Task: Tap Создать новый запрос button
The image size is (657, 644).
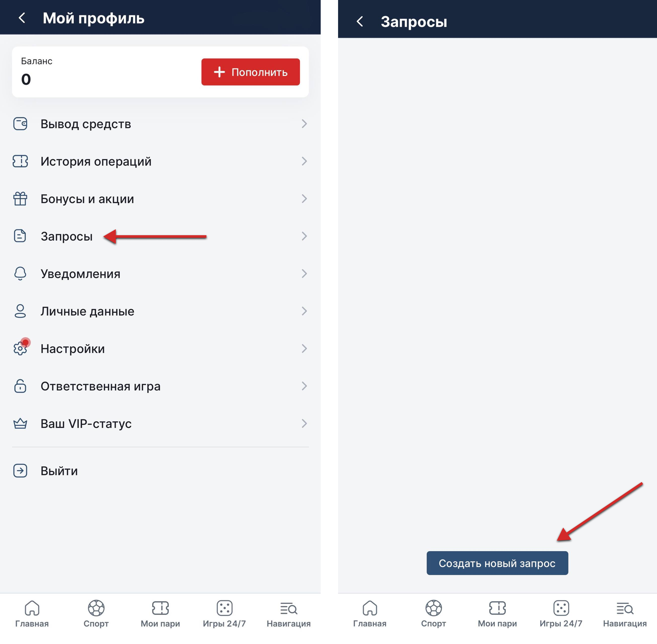Action: [x=497, y=563]
